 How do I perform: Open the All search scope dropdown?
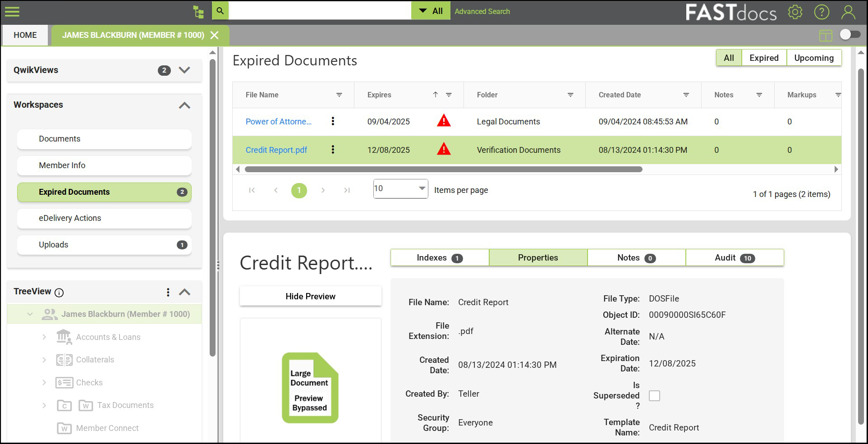(431, 11)
